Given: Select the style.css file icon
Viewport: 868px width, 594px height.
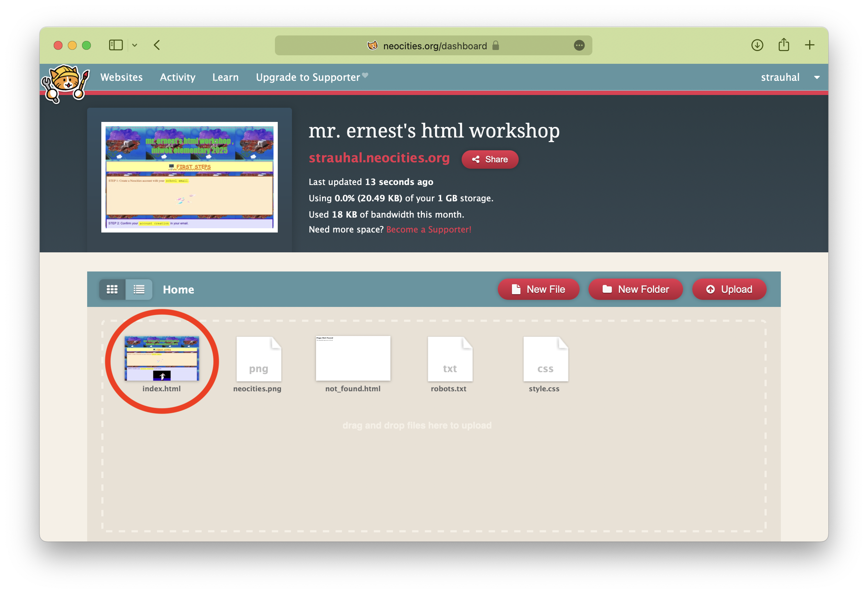Looking at the screenshot, I should point(546,359).
